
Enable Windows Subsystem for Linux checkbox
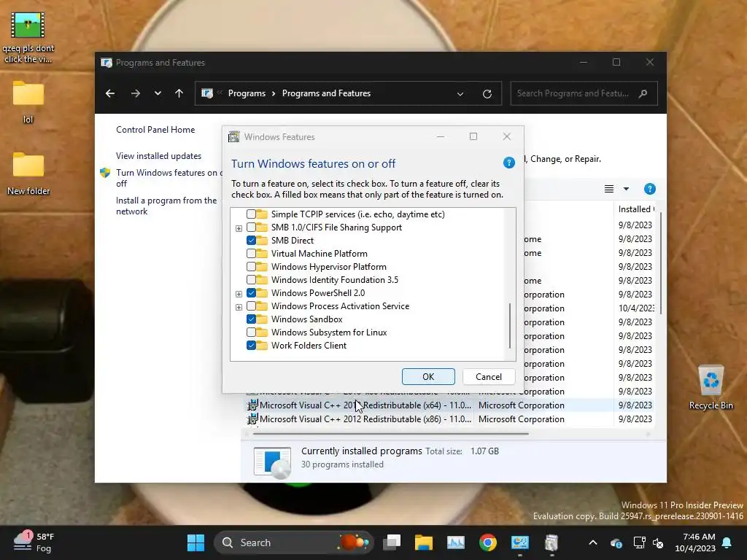(x=251, y=332)
